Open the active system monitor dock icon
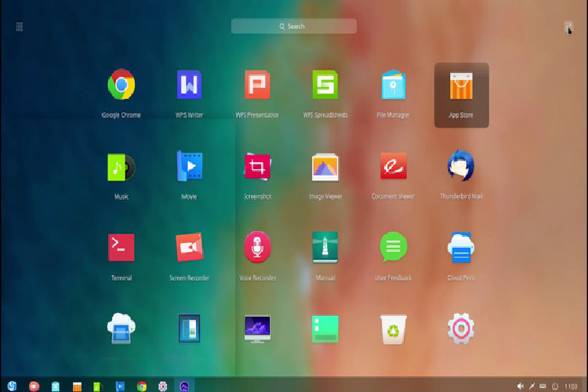588x392 pixels. coord(184,386)
